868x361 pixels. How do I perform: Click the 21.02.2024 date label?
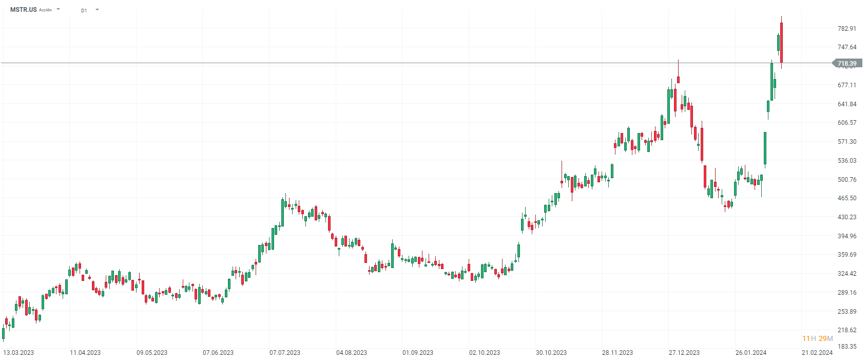click(x=817, y=353)
